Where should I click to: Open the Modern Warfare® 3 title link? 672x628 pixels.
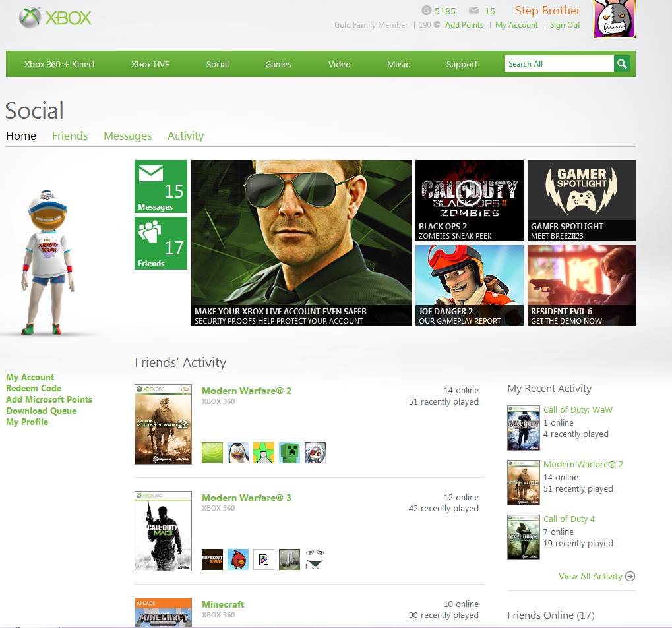(x=247, y=498)
